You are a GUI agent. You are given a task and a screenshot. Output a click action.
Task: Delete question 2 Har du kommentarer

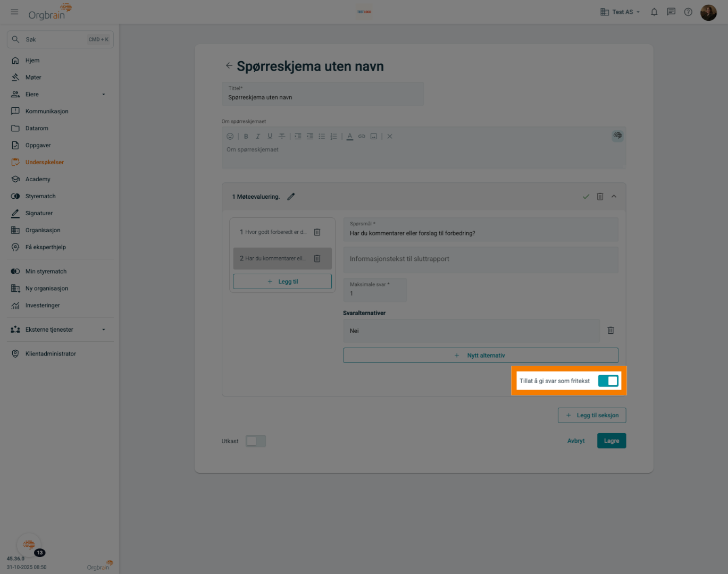click(x=317, y=259)
